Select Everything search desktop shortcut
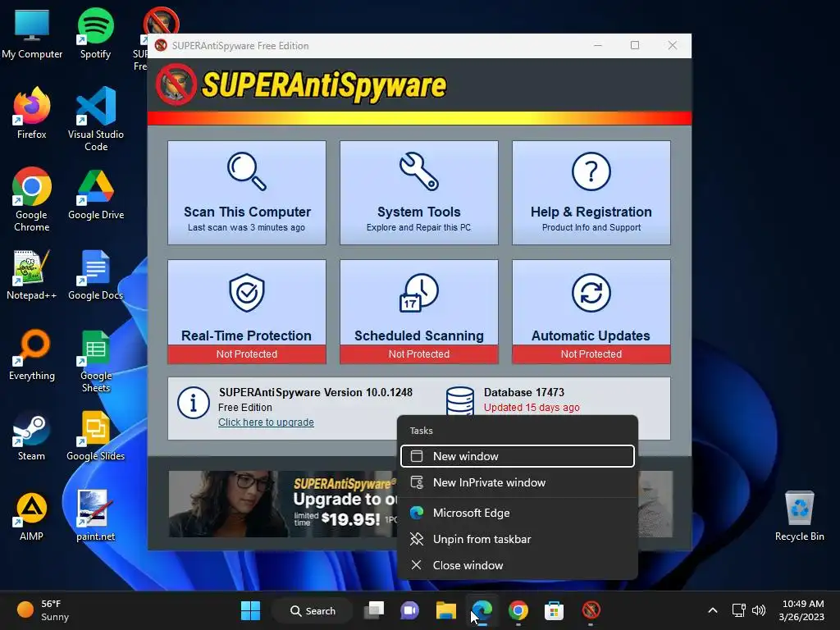The height and width of the screenshot is (630, 840). 32,354
